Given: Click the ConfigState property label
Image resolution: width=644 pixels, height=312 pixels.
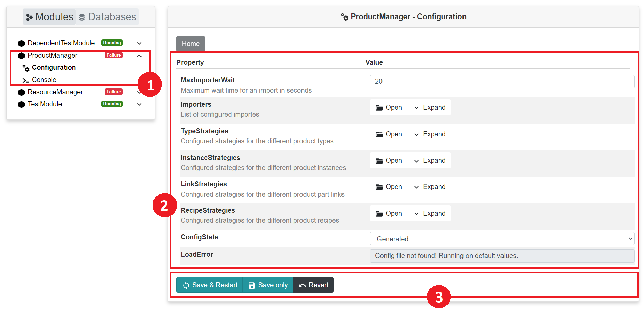Looking at the screenshot, I should pos(199,237).
